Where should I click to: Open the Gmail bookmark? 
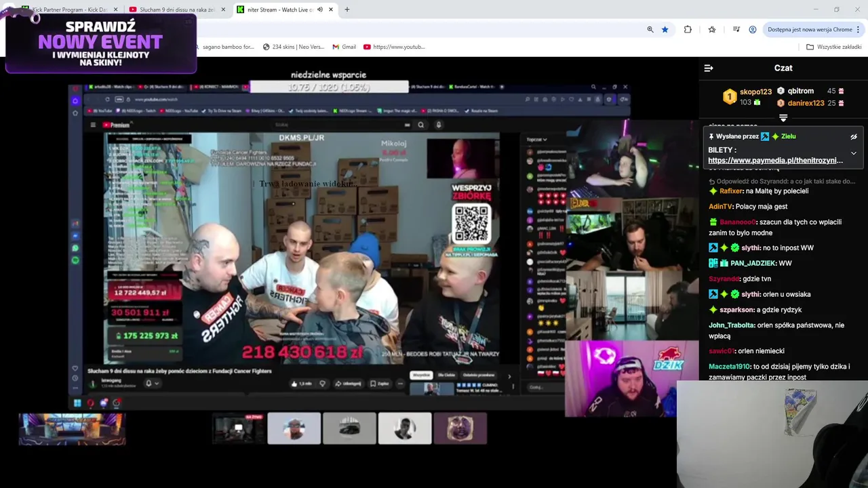coord(343,47)
